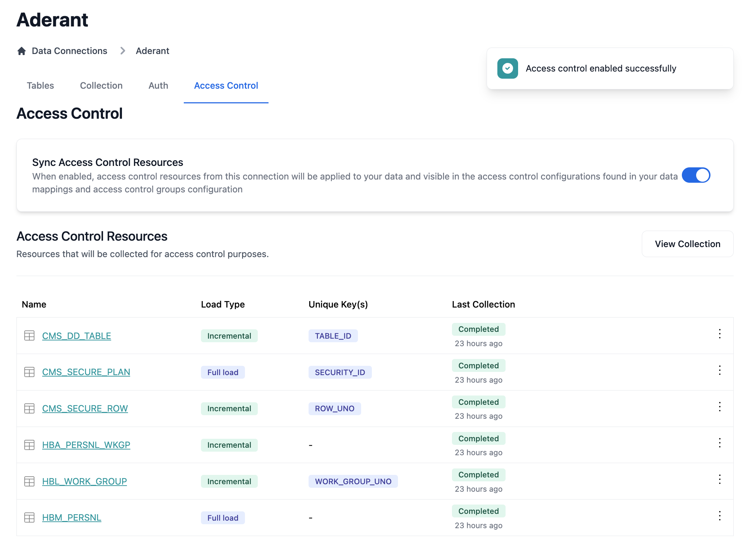Open the HBA_PERSNL_WKGP table link
This screenshot has height=560, width=748.
[x=86, y=445]
